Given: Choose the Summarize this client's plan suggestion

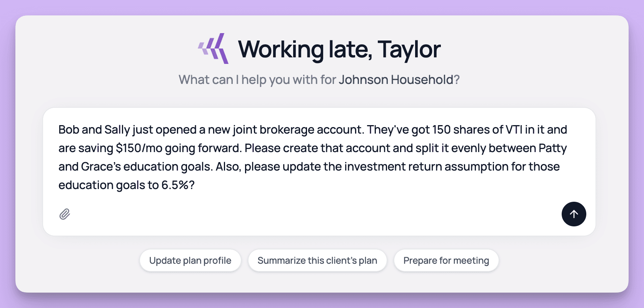Looking at the screenshot, I should click(317, 261).
